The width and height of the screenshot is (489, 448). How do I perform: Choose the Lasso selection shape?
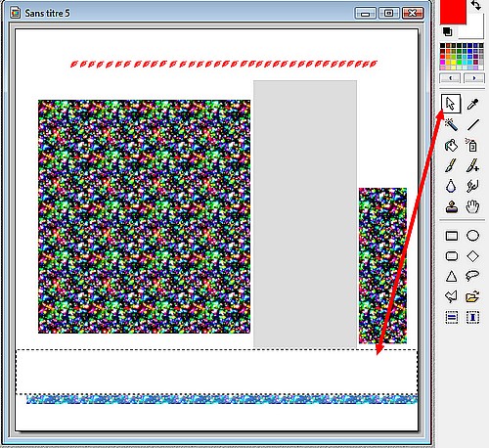472,276
